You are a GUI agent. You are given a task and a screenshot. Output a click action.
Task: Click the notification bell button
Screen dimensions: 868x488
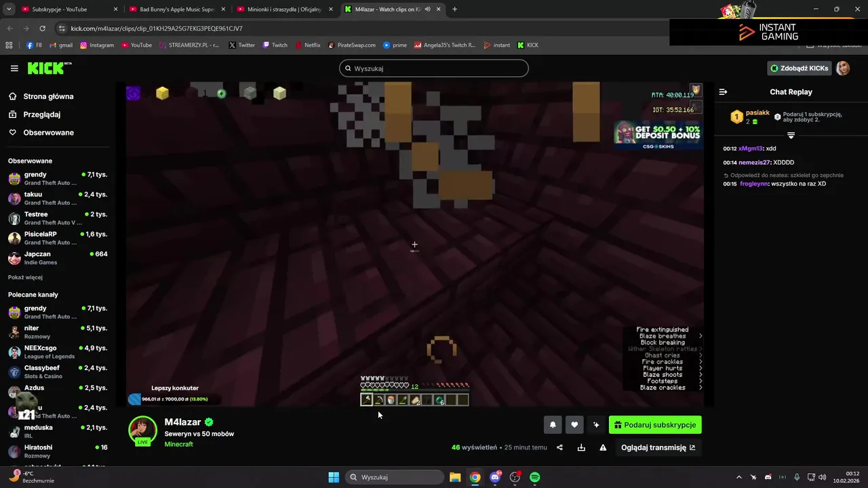tap(553, 425)
